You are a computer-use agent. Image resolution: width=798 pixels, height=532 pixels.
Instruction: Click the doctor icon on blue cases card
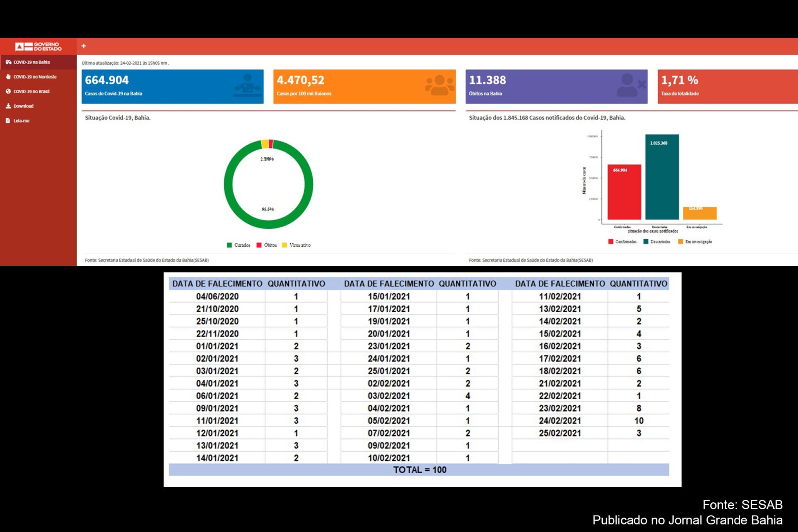[247, 85]
